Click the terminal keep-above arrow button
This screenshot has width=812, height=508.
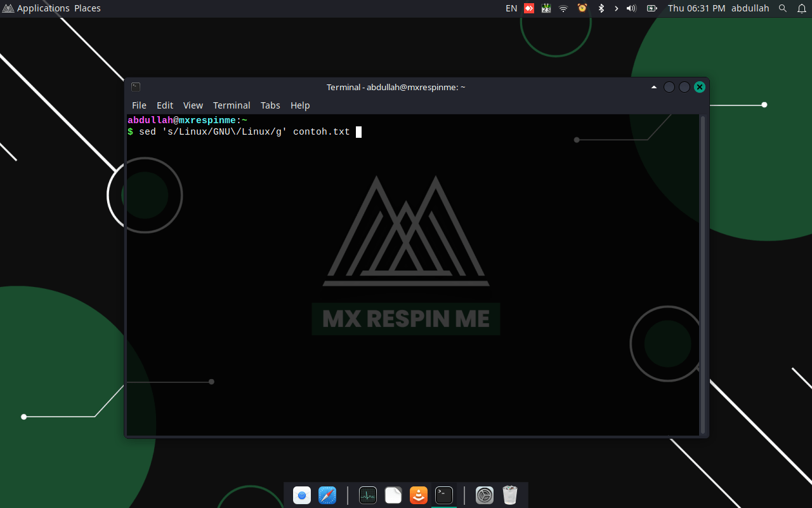[x=654, y=87]
